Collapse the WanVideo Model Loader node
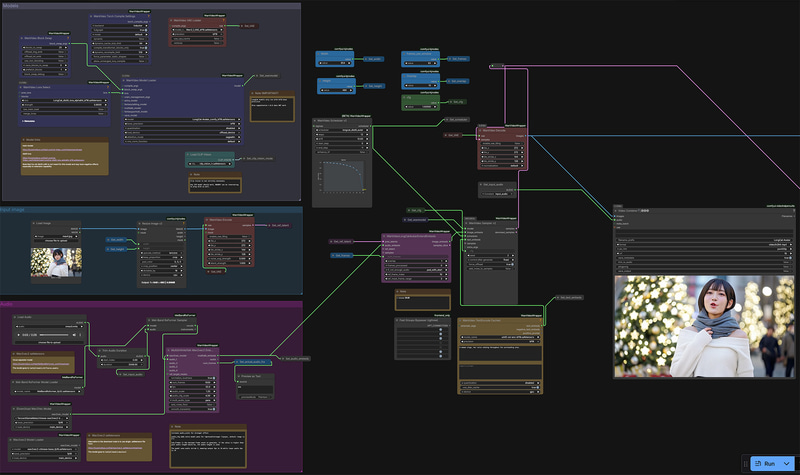 click(x=124, y=81)
